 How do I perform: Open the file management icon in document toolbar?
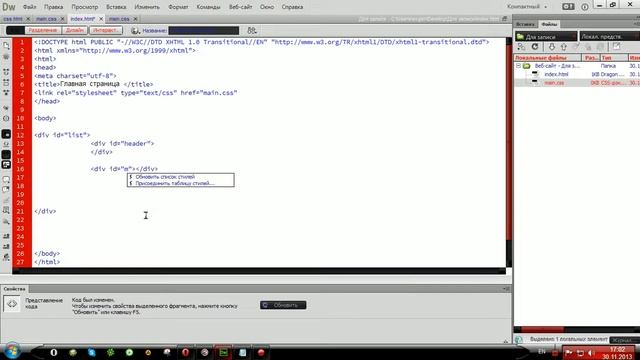point(252,31)
